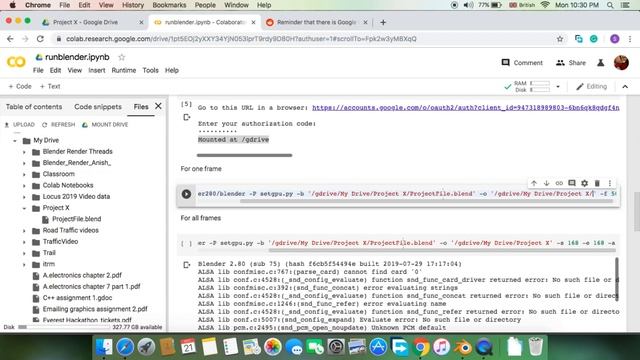Reload the page in Chrome
This screenshot has width=640, height=360.
(40, 39)
